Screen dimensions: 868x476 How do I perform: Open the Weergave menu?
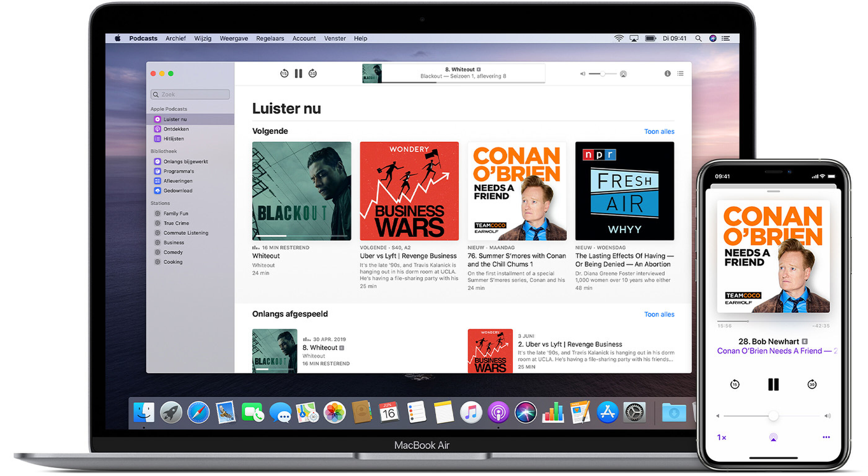coord(234,38)
